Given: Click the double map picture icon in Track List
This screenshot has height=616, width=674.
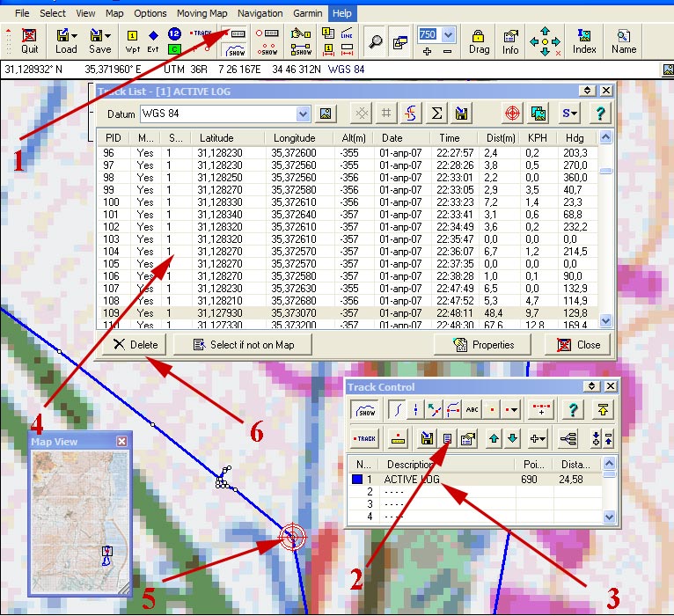Looking at the screenshot, I should (x=538, y=114).
